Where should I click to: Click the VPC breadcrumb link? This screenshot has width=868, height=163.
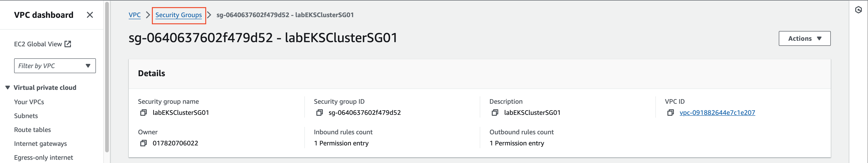(134, 15)
